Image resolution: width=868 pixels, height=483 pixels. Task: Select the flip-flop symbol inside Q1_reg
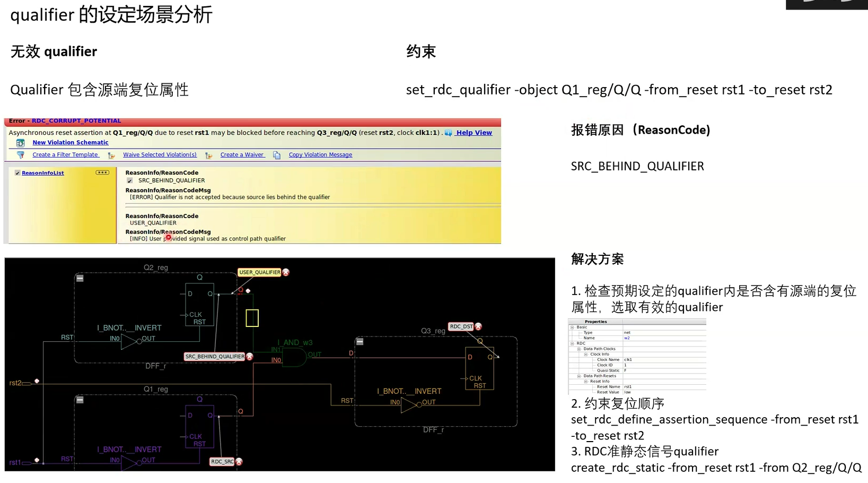(x=199, y=426)
